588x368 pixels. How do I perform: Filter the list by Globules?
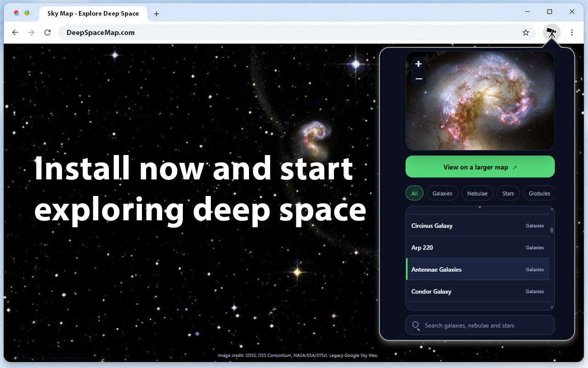[x=539, y=193]
